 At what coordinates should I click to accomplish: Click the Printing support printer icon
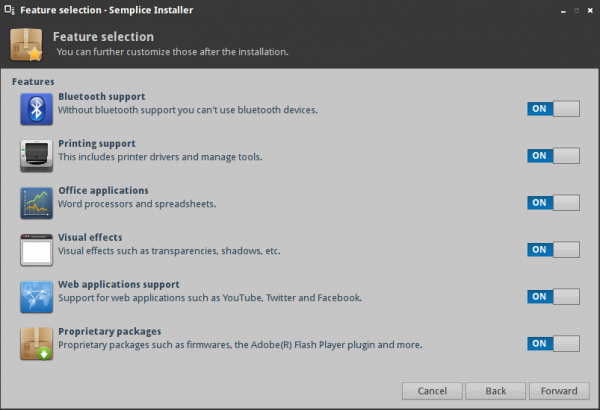coord(36,155)
